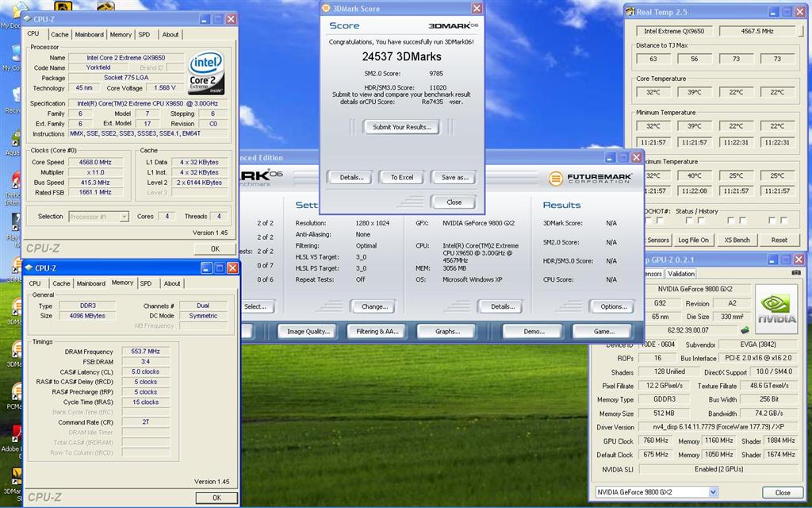Click Log File On in Real Temp
The width and height of the screenshot is (812, 508).
tap(693, 240)
